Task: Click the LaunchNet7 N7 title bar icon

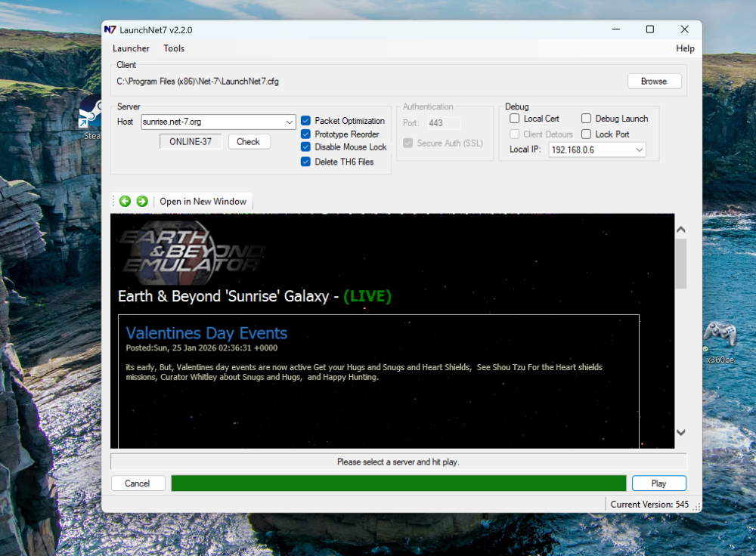Action: (x=110, y=30)
